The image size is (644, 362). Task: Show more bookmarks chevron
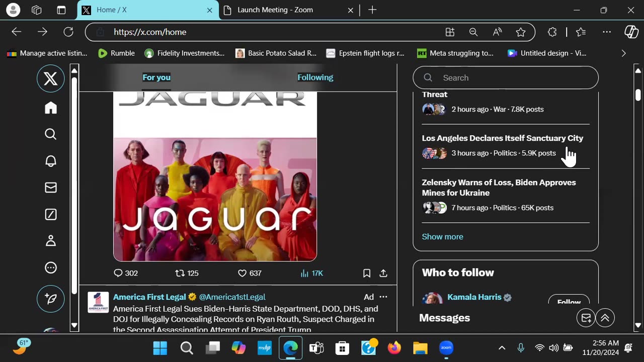tap(624, 53)
